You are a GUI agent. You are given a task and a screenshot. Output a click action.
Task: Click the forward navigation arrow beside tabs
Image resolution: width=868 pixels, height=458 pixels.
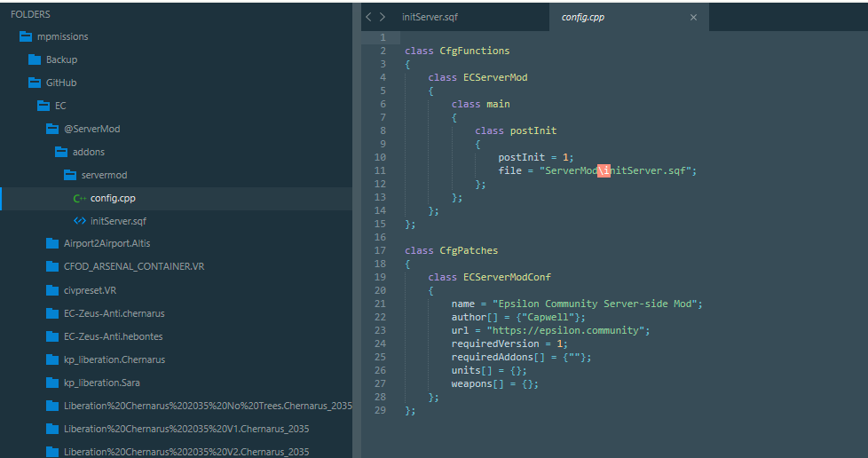click(382, 17)
